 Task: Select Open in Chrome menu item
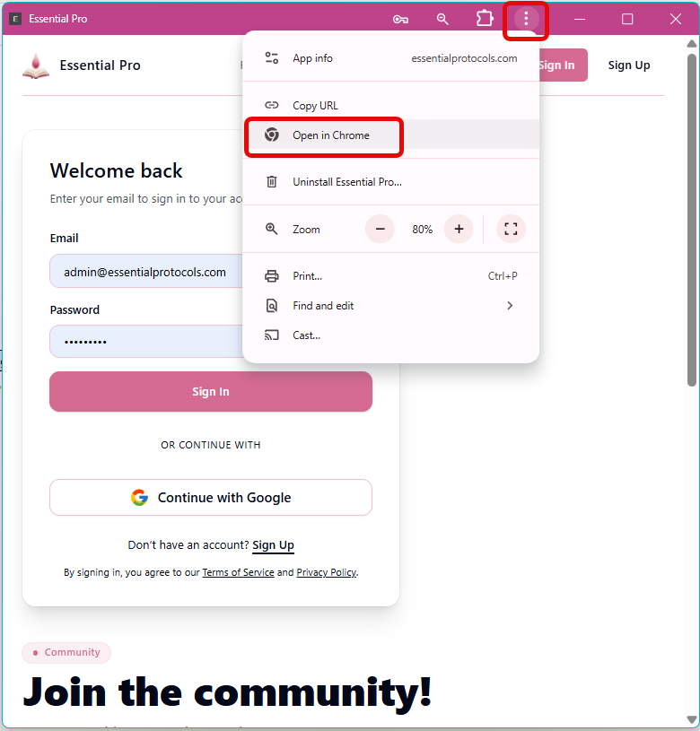390,135
